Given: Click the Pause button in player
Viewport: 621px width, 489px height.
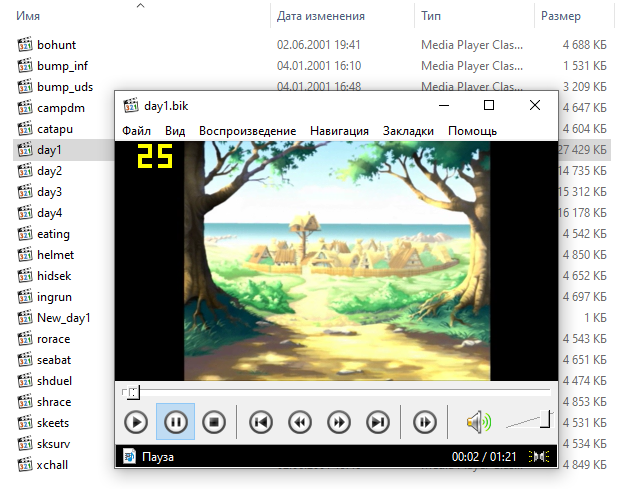Looking at the screenshot, I should 175,422.
